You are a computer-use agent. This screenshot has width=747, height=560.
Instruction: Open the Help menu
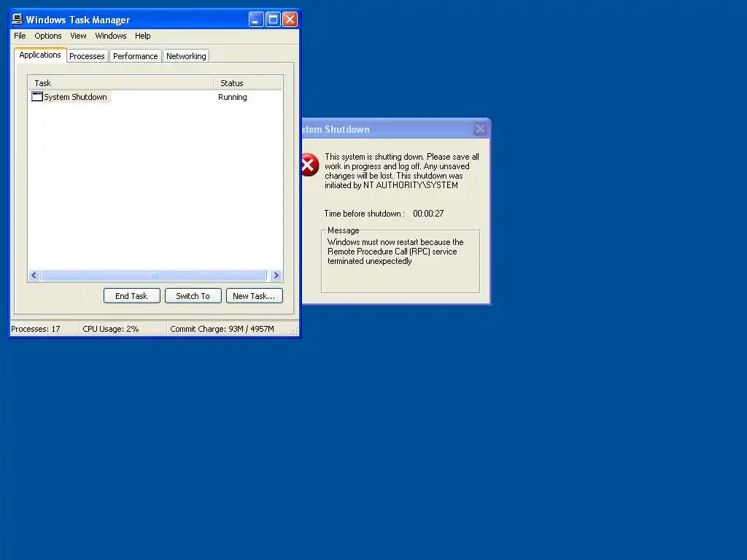142,36
